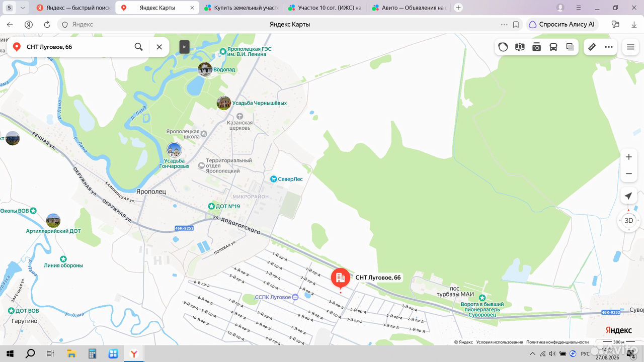Image resolution: width=644 pixels, height=362 pixels.
Task: Bookmark this page
Action: (x=516, y=24)
